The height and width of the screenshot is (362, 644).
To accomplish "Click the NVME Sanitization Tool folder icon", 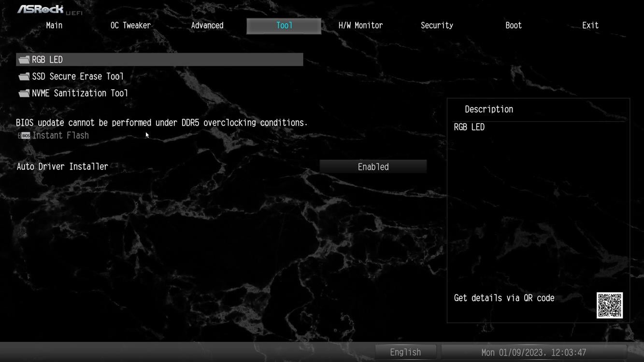I will pyautogui.click(x=24, y=94).
